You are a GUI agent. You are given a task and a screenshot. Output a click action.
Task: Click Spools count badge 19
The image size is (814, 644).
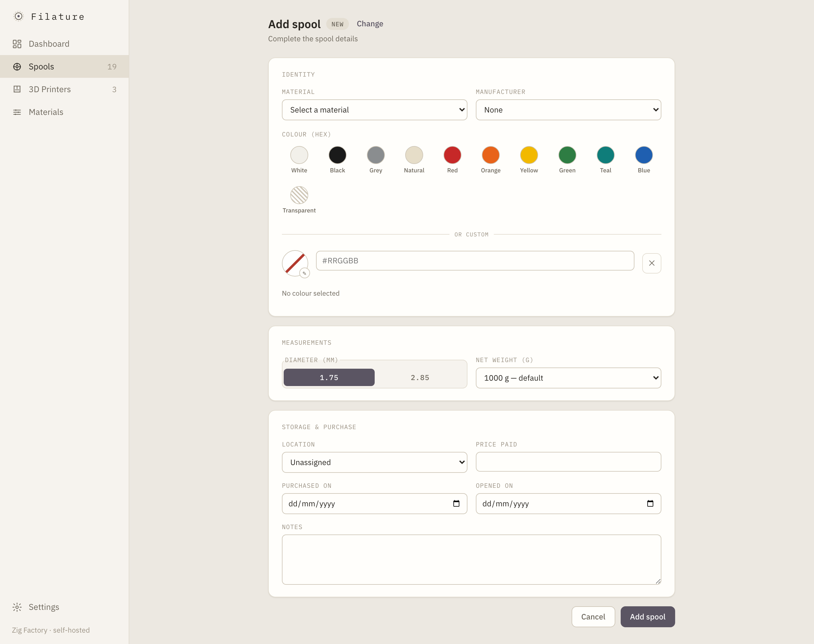112,67
